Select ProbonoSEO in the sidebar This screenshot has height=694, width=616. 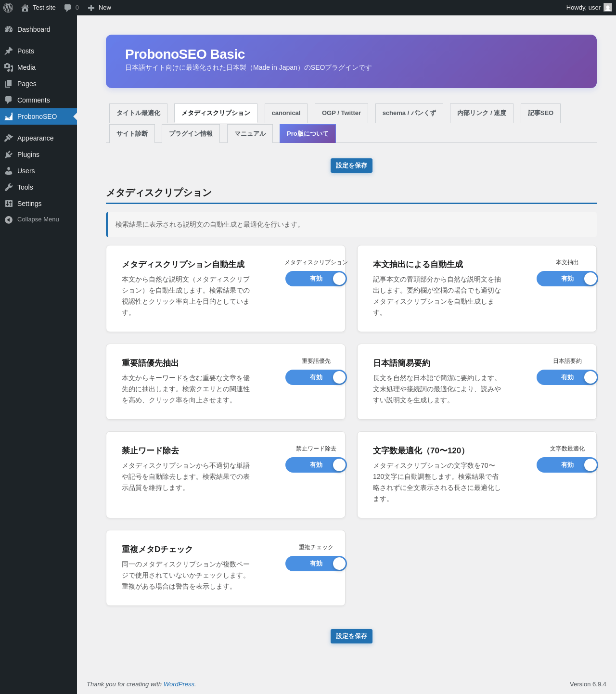click(x=38, y=116)
